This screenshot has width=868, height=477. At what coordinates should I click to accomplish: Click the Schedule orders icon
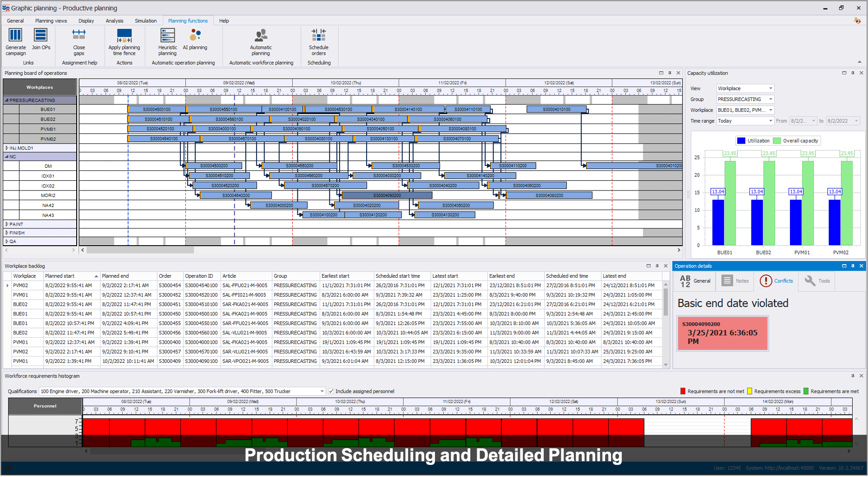(x=319, y=36)
